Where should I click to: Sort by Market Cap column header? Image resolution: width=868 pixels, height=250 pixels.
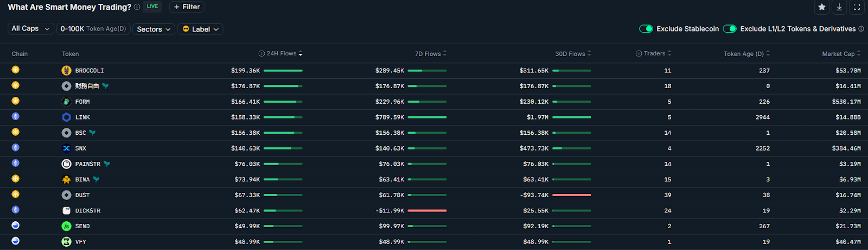[840, 54]
